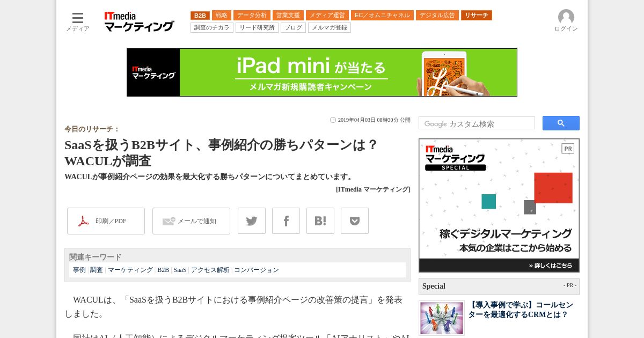Open the リサーチ category tab
Viewport: 644px width, 338px height.
click(x=477, y=16)
